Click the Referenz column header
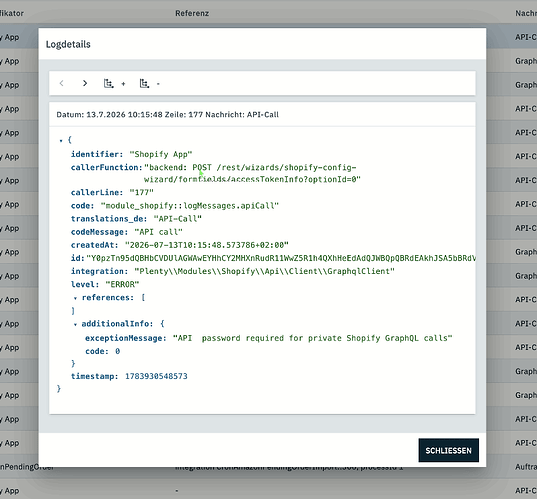The height and width of the screenshot is (499, 537). click(x=192, y=13)
